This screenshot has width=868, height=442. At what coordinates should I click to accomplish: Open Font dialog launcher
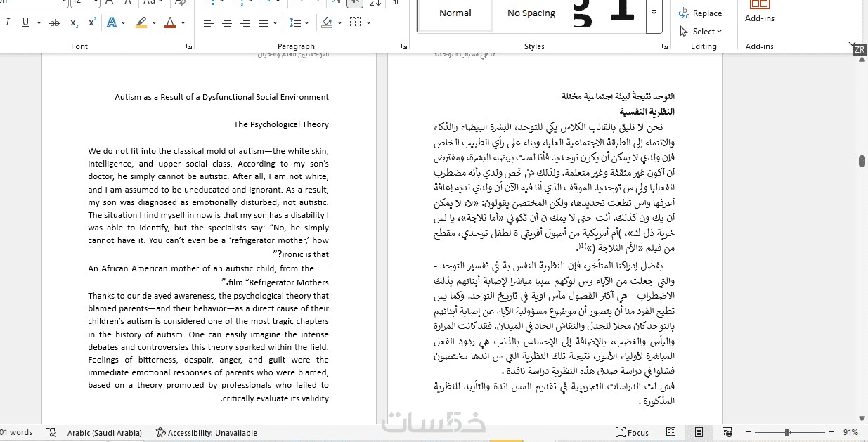pos(188,46)
